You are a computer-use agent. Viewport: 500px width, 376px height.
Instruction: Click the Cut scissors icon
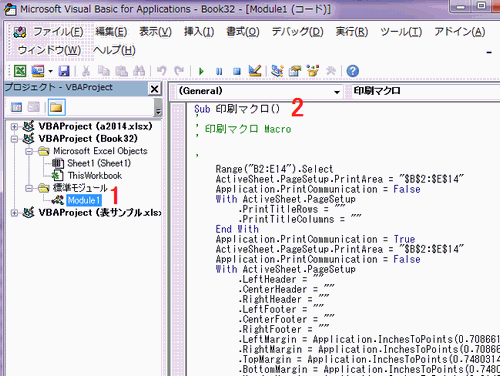click(86, 71)
